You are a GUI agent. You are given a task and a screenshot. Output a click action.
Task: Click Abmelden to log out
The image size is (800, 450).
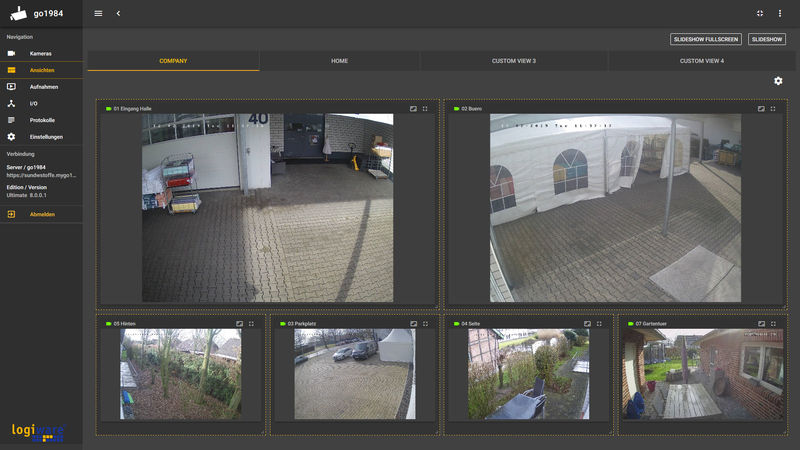[x=41, y=214]
